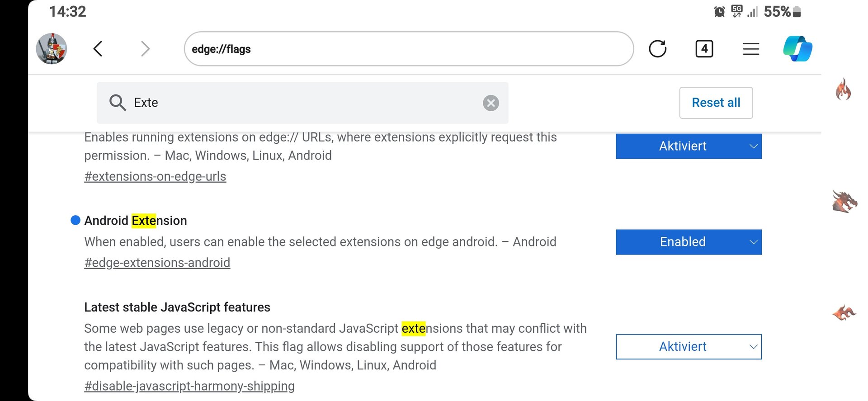
Task: Open #extensions-on-edge-urls anchor link
Action: tap(155, 176)
